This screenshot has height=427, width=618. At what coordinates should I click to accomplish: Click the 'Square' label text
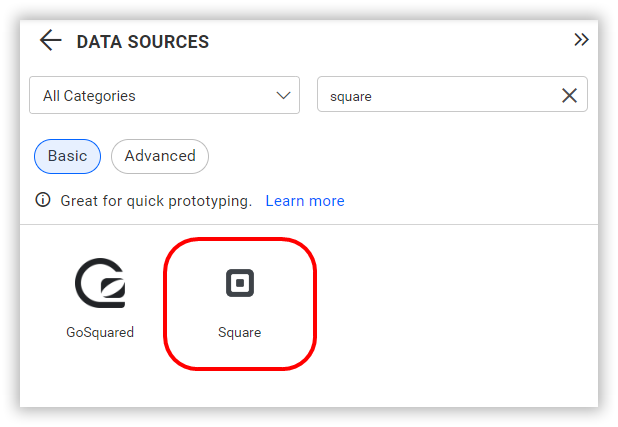pyautogui.click(x=240, y=332)
